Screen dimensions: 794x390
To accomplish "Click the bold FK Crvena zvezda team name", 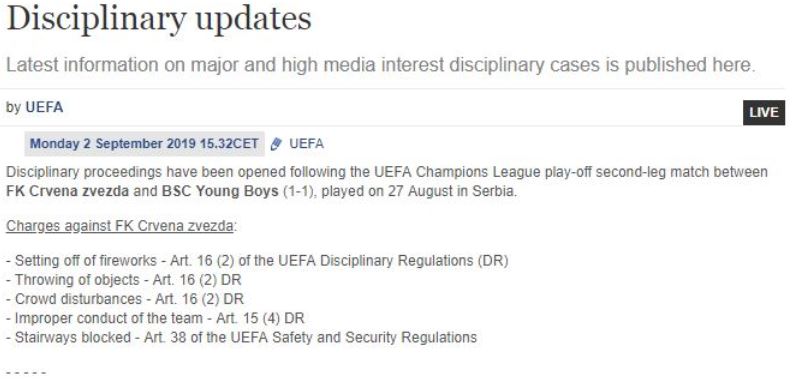I will coord(67,192).
